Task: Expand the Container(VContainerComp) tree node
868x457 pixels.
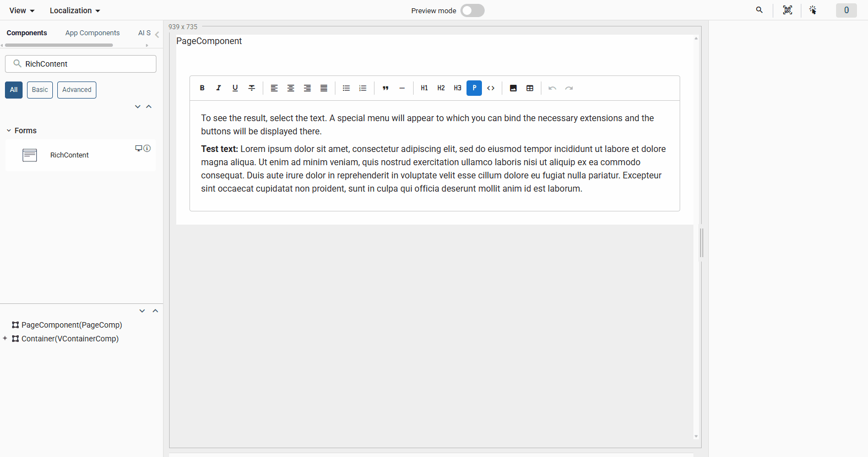Action: point(5,339)
